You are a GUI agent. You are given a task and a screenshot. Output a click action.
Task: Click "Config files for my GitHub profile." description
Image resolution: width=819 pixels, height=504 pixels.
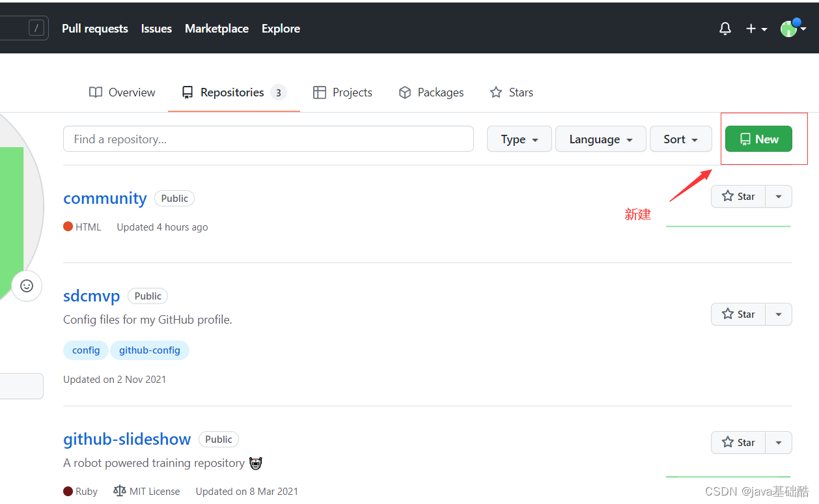coord(148,320)
